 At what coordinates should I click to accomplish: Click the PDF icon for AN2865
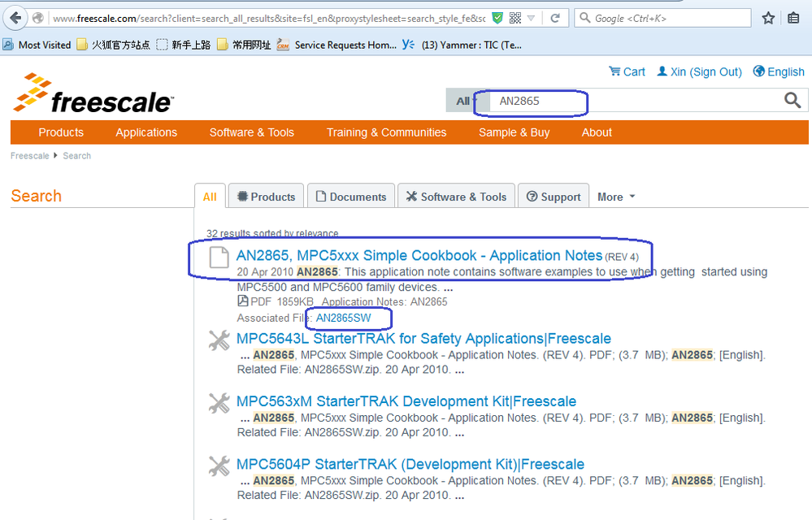tap(242, 301)
